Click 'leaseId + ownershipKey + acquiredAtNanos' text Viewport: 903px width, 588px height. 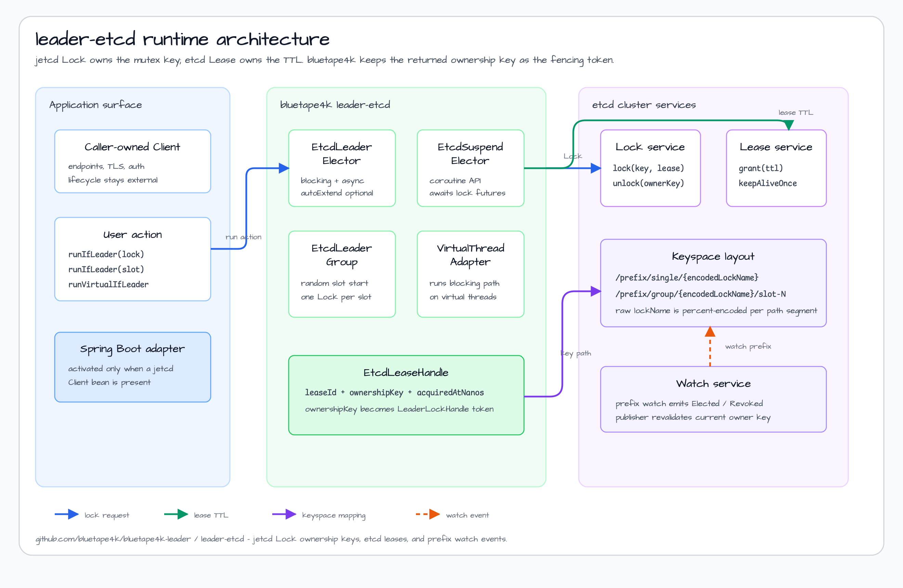click(394, 392)
